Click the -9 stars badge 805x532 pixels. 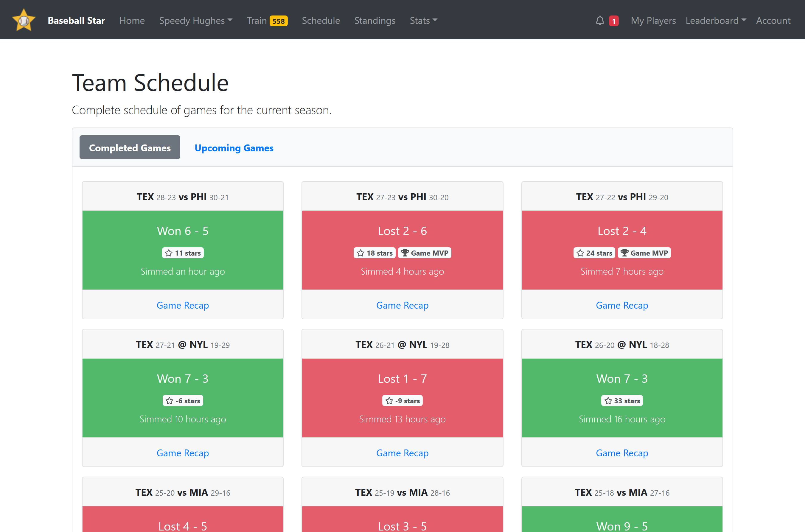point(402,401)
